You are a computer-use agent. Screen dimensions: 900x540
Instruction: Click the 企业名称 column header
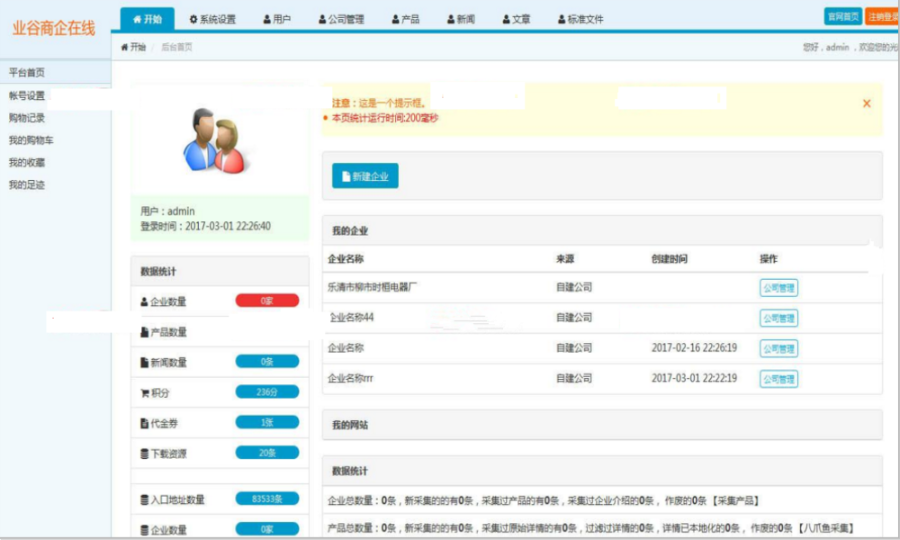tap(346, 259)
